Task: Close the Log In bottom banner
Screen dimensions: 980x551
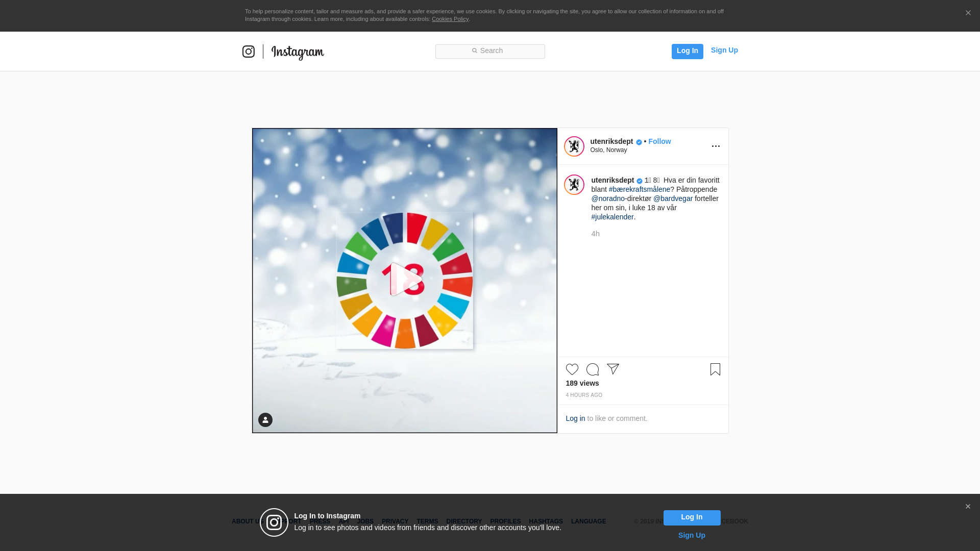Action: [967, 507]
